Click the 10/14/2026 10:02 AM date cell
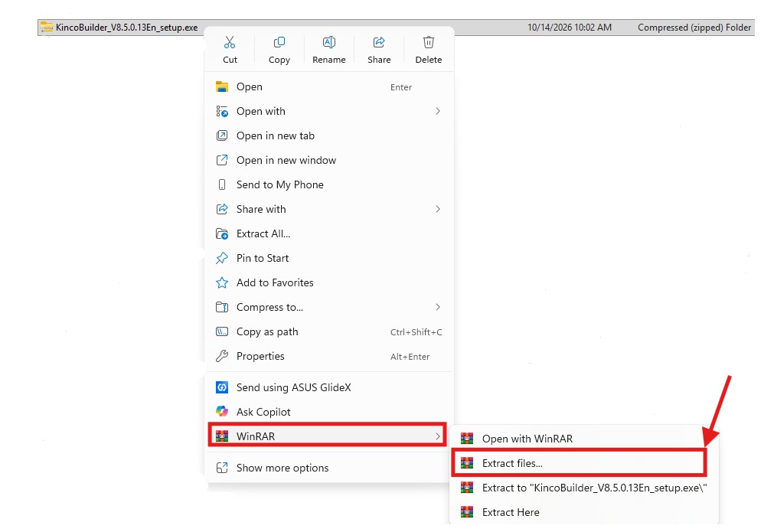The width and height of the screenshot is (774, 532). click(x=569, y=28)
